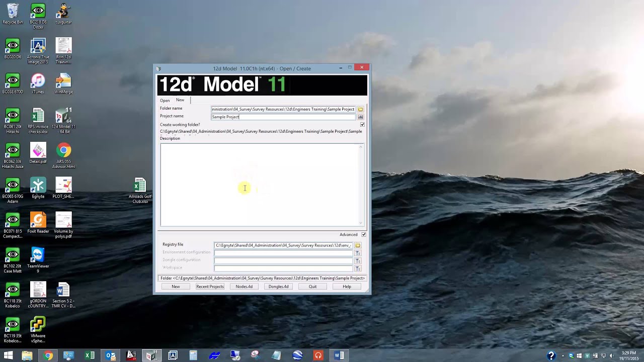Click in the Folder name field
The width and height of the screenshot is (644, 362).
283,109
